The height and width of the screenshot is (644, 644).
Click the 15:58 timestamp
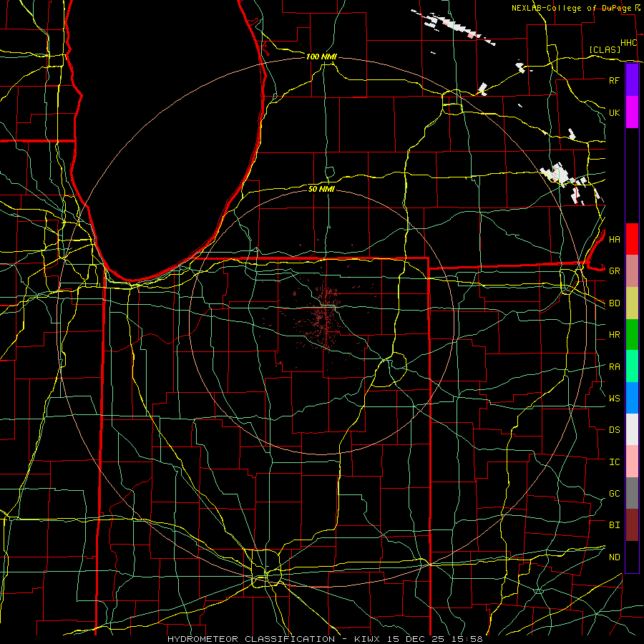pyautogui.click(x=466, y=639)
